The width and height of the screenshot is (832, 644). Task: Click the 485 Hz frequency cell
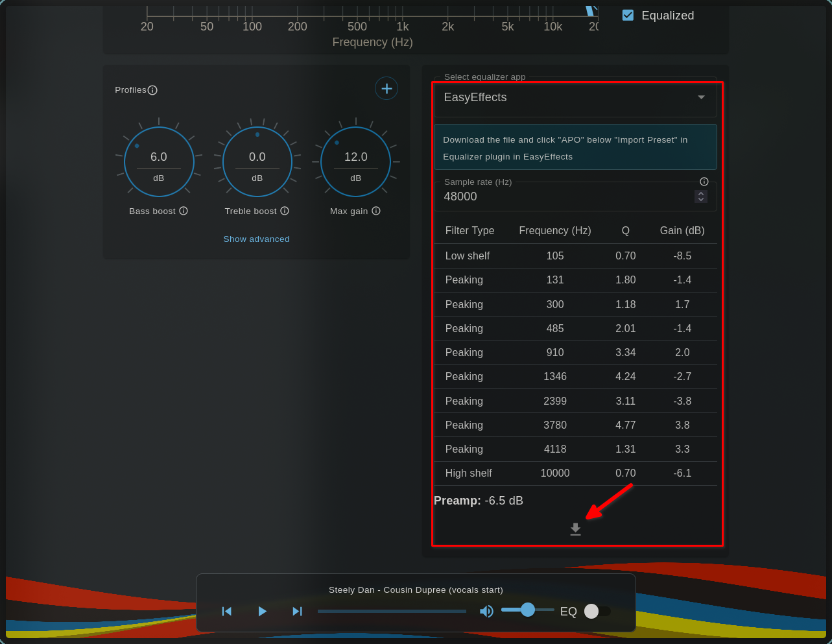555,328
